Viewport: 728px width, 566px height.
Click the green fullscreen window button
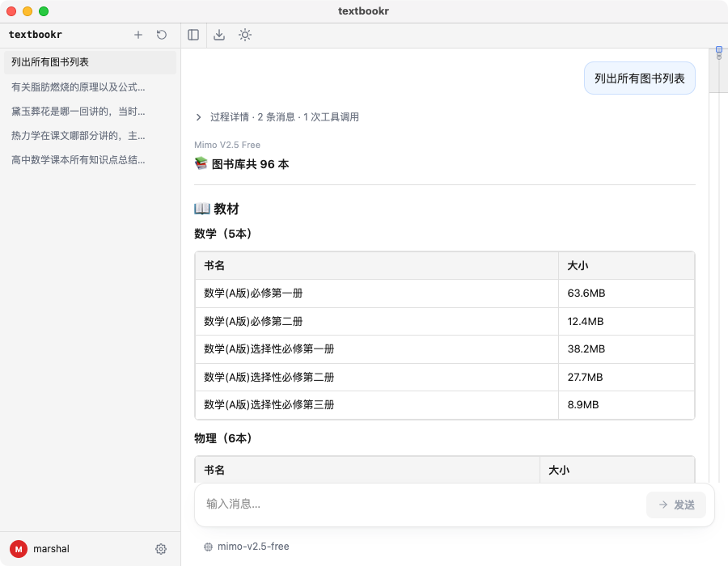(44, 11)
